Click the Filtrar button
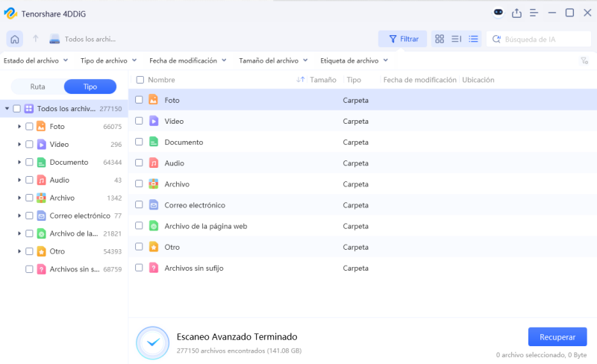597x364 pixels. click(x=402, y=39)
